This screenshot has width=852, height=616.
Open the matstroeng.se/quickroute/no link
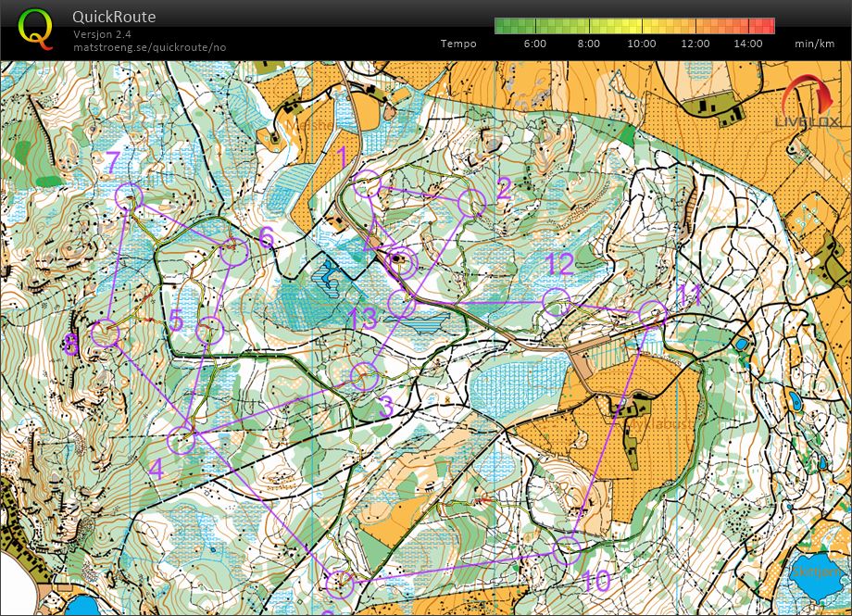tap(149, 47)
